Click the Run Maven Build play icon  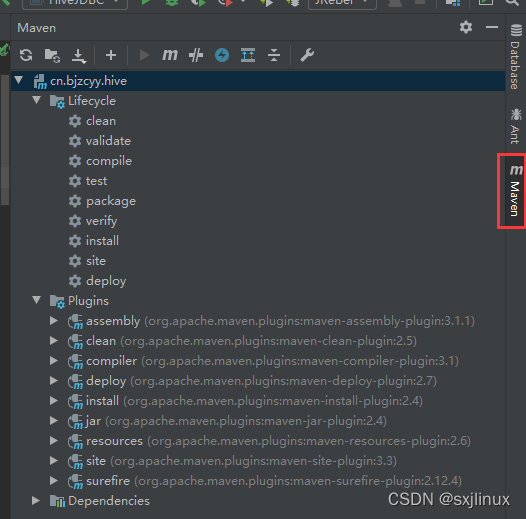click(x=144, y=55)
